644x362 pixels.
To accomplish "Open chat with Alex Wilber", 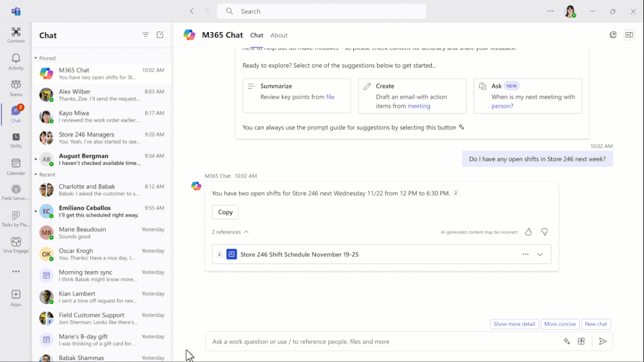I will coord(102,95).
